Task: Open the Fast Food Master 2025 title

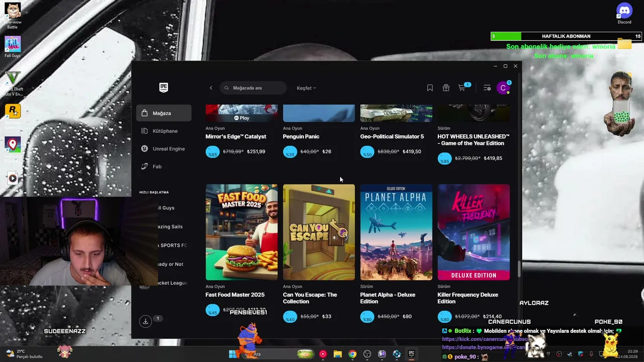Action: tap(235, 295)
